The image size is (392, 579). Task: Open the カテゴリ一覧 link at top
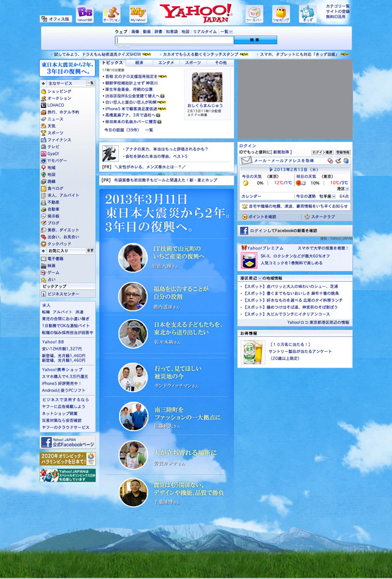click(x=337, y=6)
